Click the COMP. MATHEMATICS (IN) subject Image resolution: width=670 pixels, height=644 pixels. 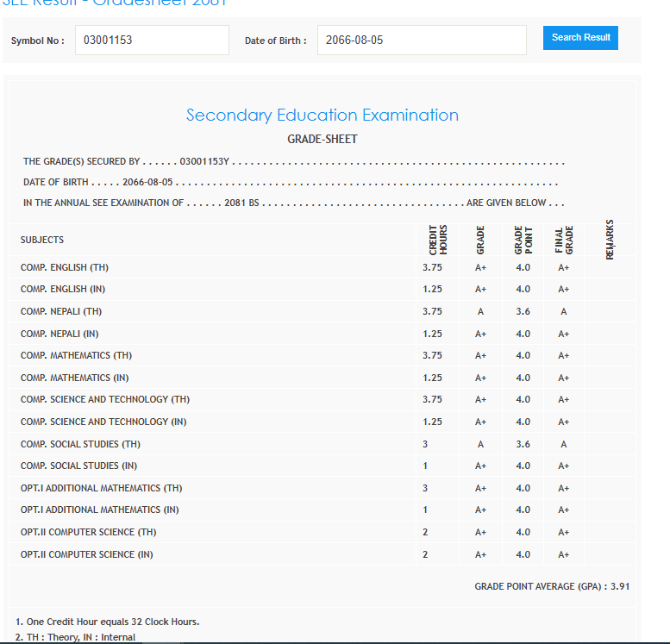(76, 378)
